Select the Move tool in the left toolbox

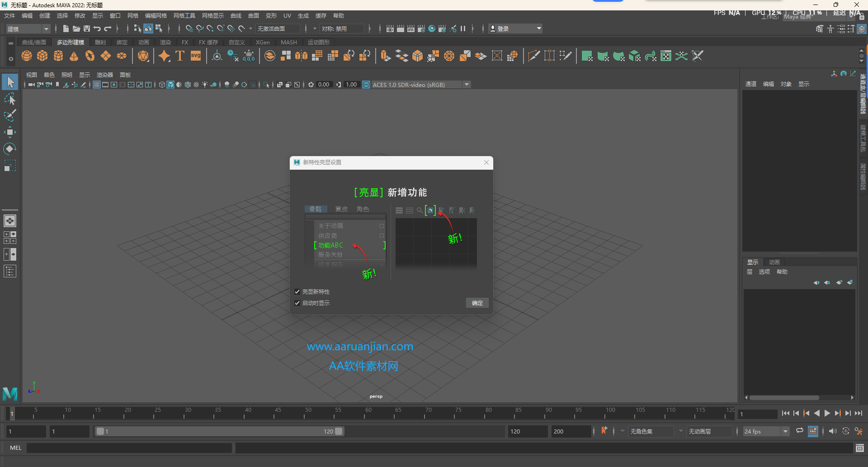pyautogui.click(x=10, y=132)
